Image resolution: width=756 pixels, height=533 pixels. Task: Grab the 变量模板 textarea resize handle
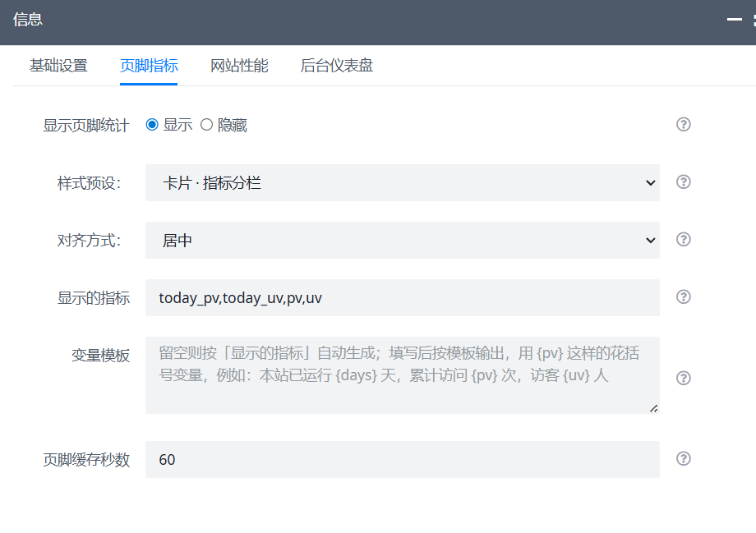pos(654,409)
